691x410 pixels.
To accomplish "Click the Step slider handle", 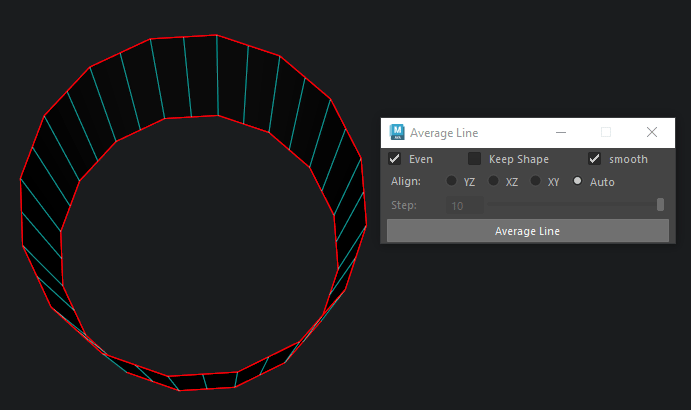I will pos(660,205).
